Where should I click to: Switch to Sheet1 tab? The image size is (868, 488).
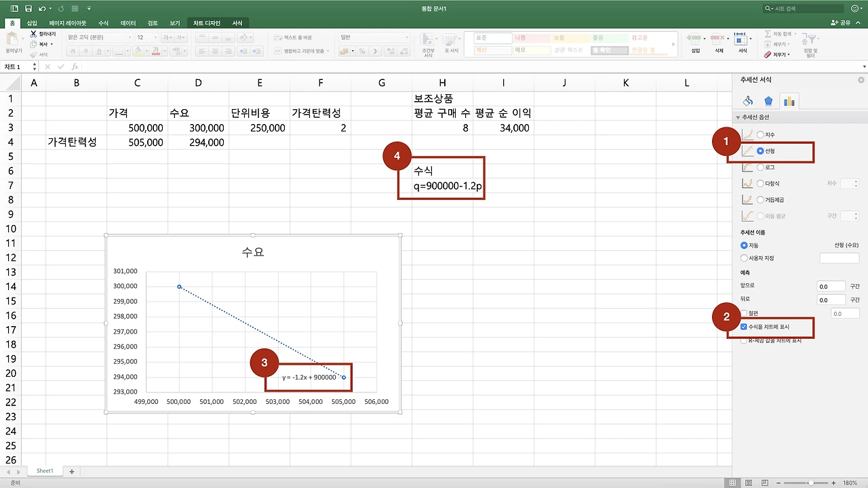pyautogui.click(x=45, y=470)
